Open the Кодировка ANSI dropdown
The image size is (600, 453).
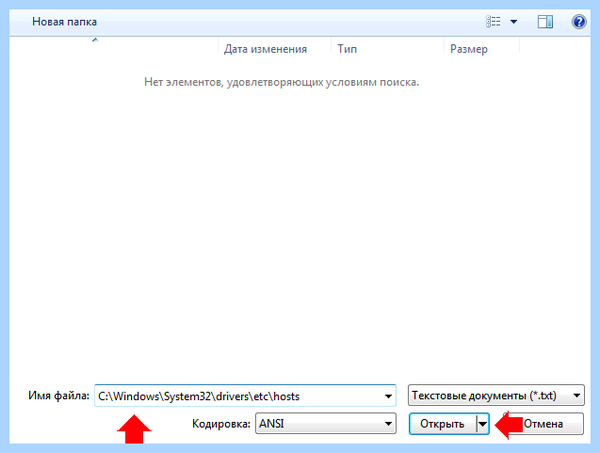point(326,424)
